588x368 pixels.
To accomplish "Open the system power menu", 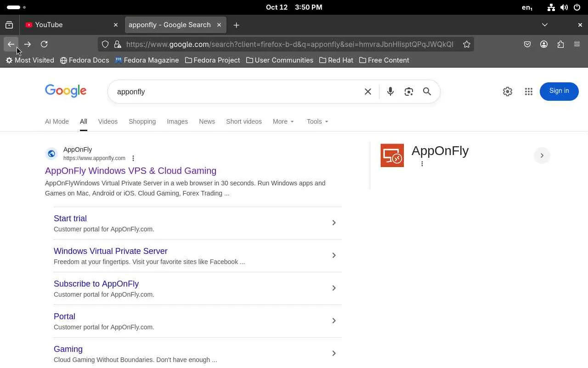I will (577, 7).
